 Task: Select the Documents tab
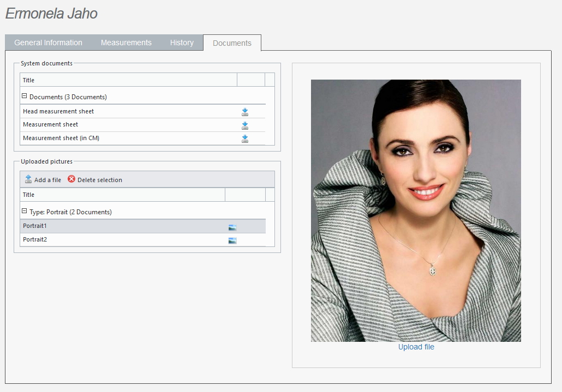click(232, 43)
